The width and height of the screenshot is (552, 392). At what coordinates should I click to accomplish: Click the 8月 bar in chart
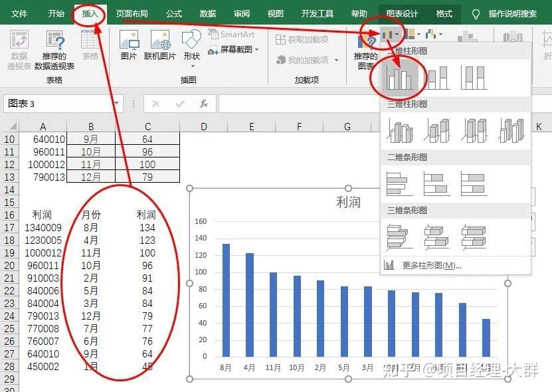(x=226, y=300)
